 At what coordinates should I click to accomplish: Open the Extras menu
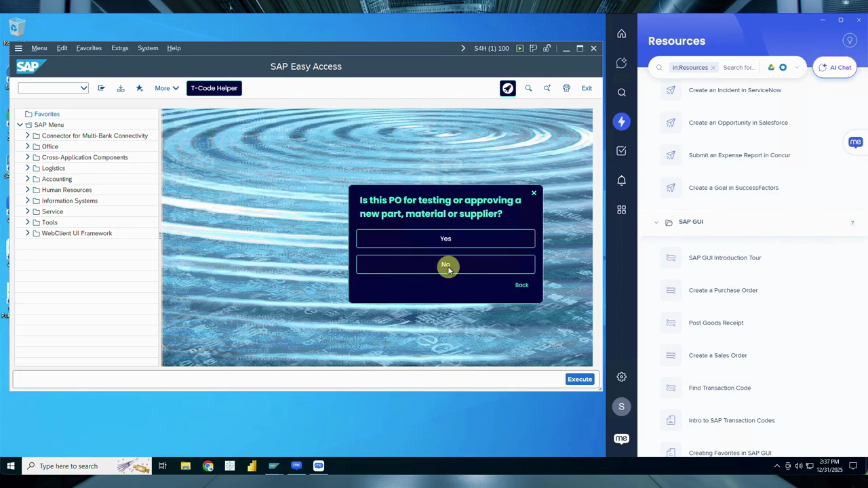[119, 48]
